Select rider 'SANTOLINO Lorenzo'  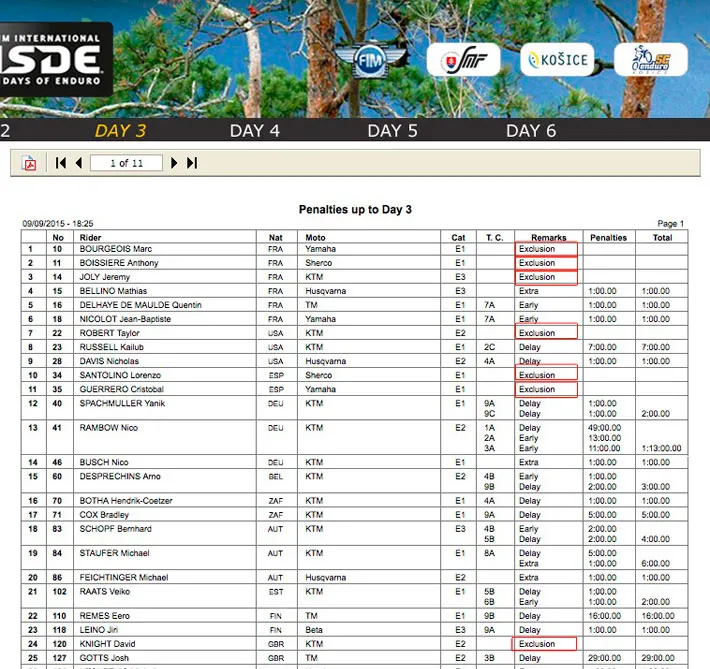click(x=120, y=375)
